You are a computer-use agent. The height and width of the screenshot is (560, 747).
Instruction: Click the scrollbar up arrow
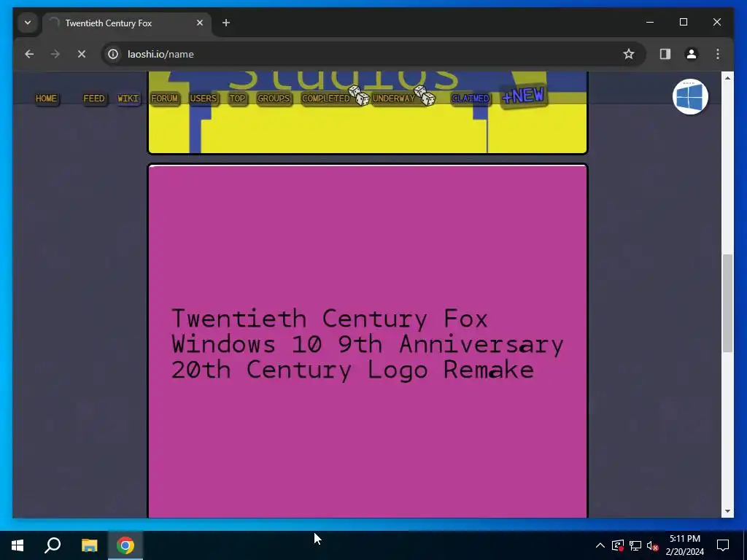pyautogui.click(x=727, y=77)
